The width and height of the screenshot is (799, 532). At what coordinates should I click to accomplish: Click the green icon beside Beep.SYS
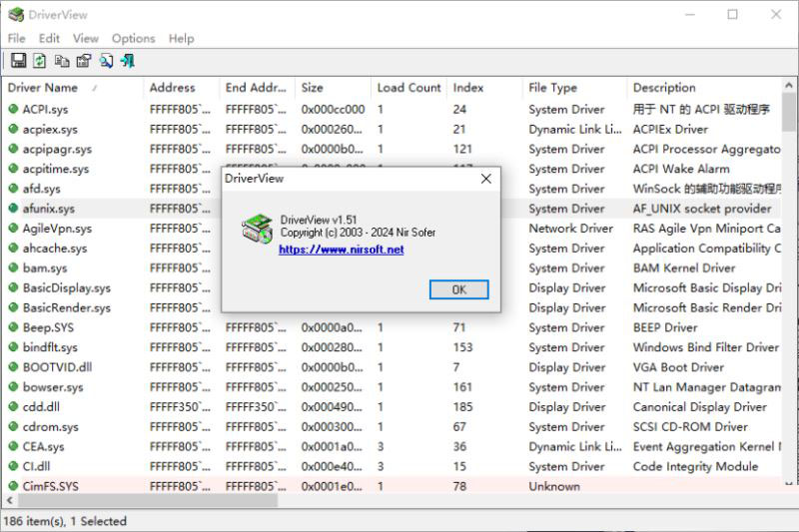[13, 326]
